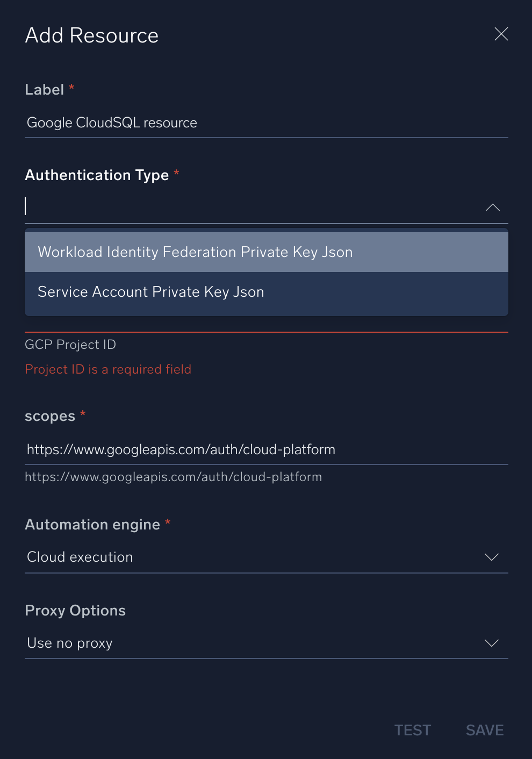Close the Add Resource dialog
532x759 pixels.
point(500,34)
